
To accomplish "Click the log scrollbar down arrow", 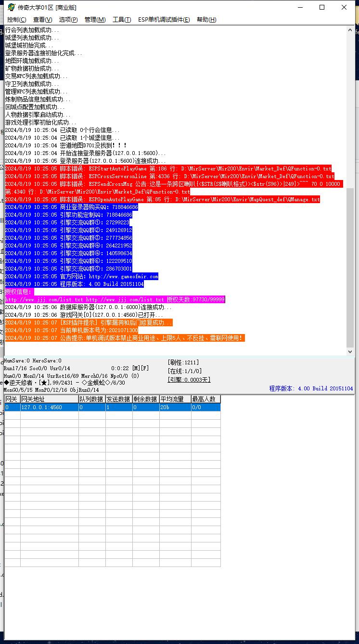I will tap(350, 352).
